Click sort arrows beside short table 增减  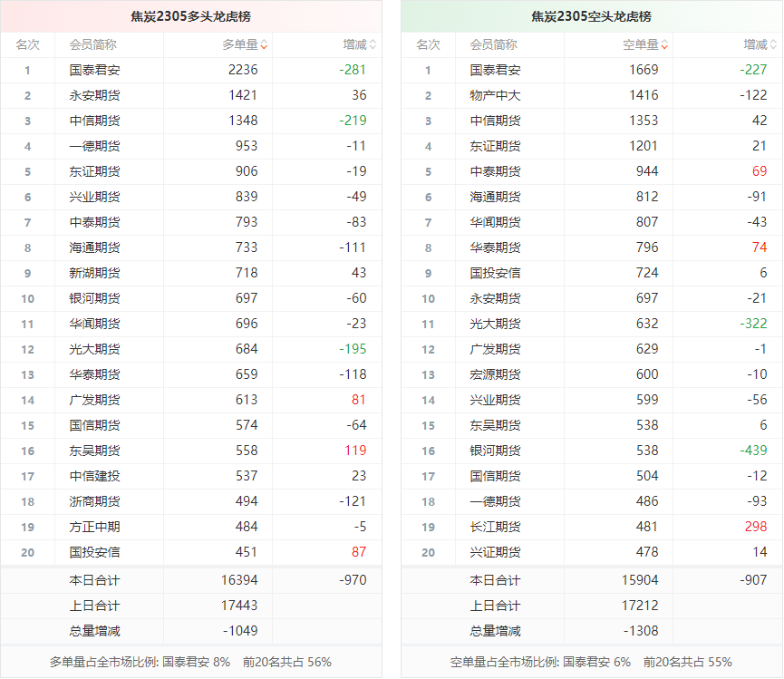click(x=773, y=44)
